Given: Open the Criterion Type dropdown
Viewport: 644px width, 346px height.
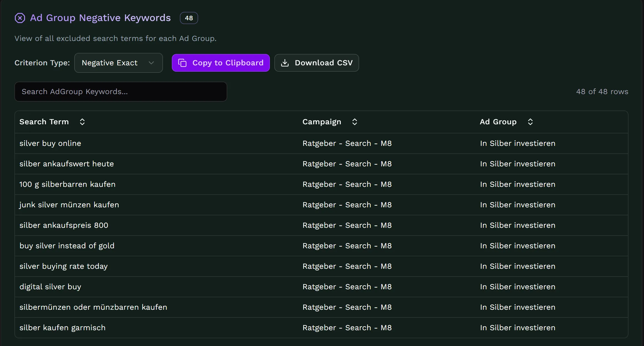Looking at the screenshot, I should 118,63.
